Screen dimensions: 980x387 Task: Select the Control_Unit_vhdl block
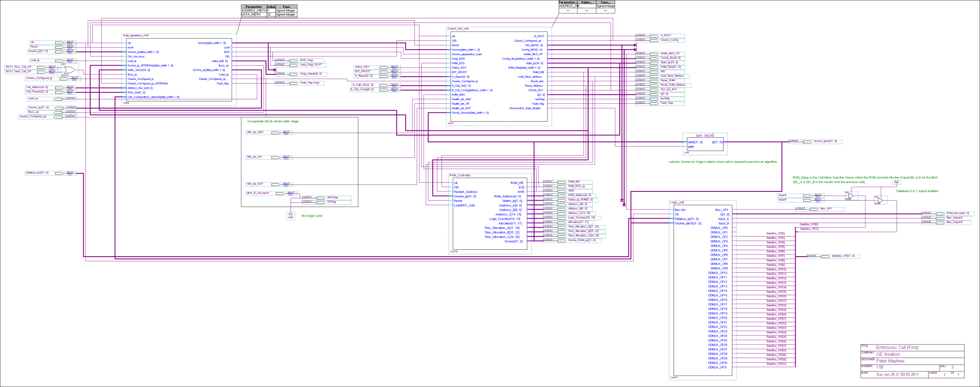498,76
